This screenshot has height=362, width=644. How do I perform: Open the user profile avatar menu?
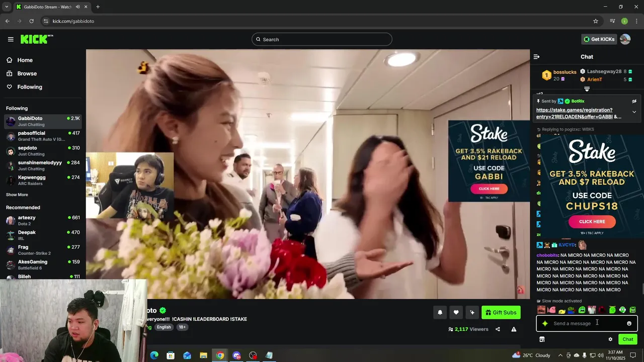coord(625,39)
